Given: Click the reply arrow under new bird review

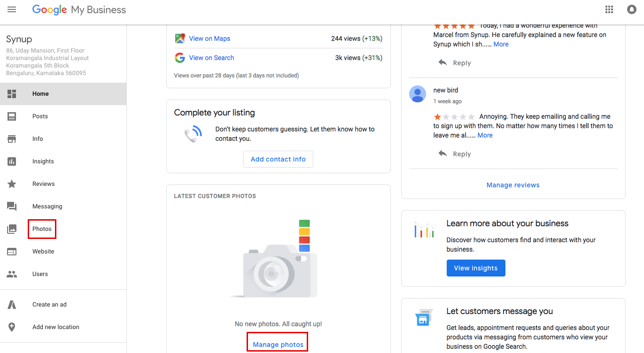Looking at the screenshot, I should pos(442,153).
